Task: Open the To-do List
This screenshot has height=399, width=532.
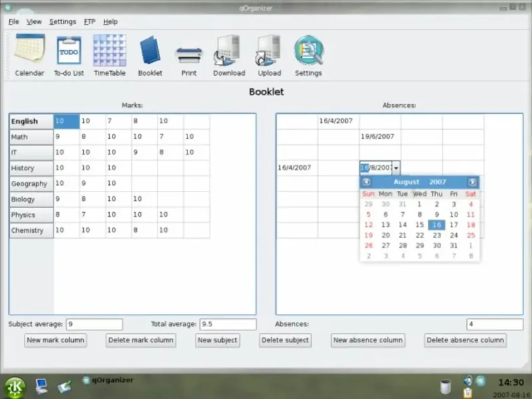Action: [x=69, y=55]
